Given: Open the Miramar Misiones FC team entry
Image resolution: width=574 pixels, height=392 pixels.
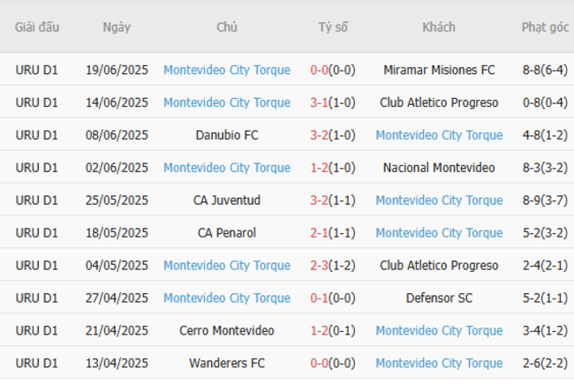Looking at the screenshot, I should [x=439, y=70].
